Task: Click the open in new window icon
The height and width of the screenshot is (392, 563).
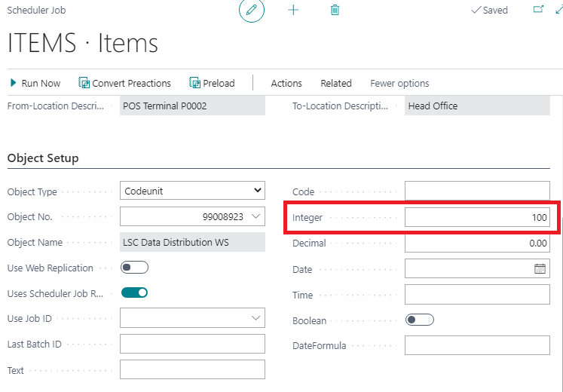Action: (538, 10)
